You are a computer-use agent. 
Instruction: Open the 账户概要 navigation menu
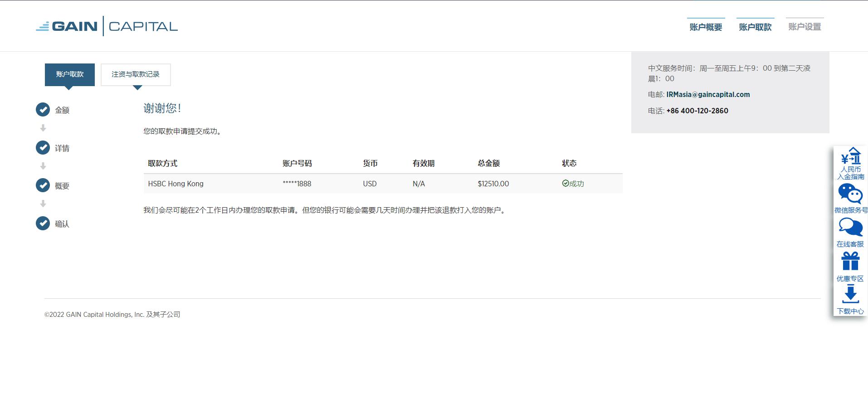click(706, 27)
